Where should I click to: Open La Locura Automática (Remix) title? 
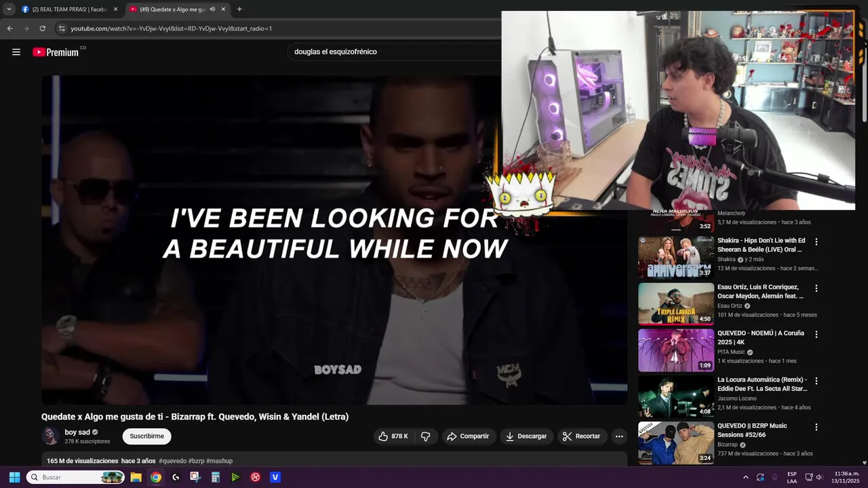tap(763, 384)
